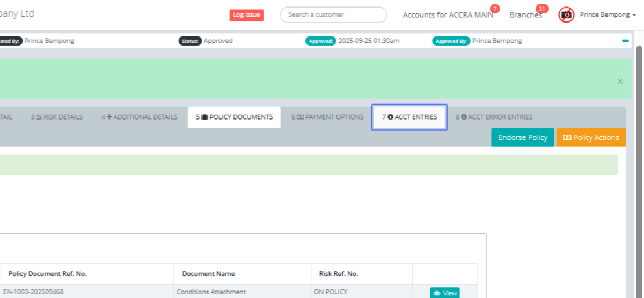This screenshot has height=298, width=644.
Task: Click the eye icon on View button
Action: coord(437,293)
